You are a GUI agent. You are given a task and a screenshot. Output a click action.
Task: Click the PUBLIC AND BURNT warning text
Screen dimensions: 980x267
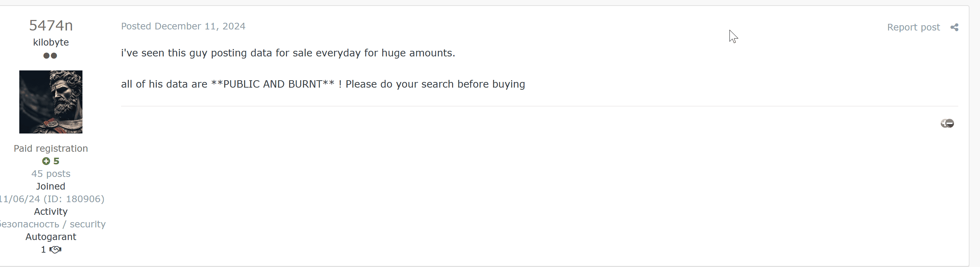[272, 84]
